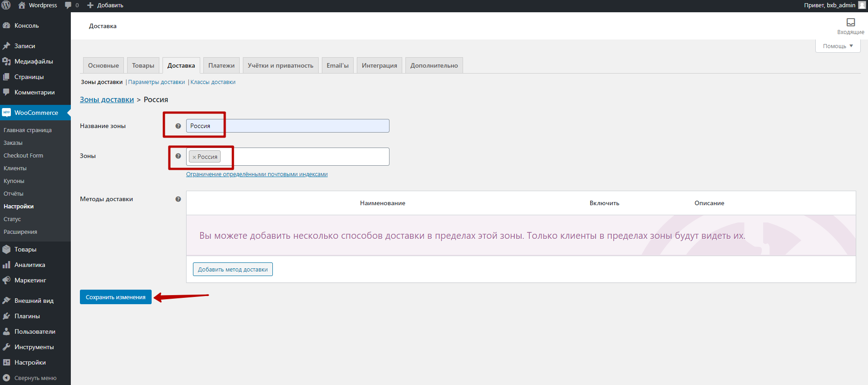Viewport: 868px width, 385px height.
Task: Open the Wordpress site home link
Action: (x=38, y=5)
